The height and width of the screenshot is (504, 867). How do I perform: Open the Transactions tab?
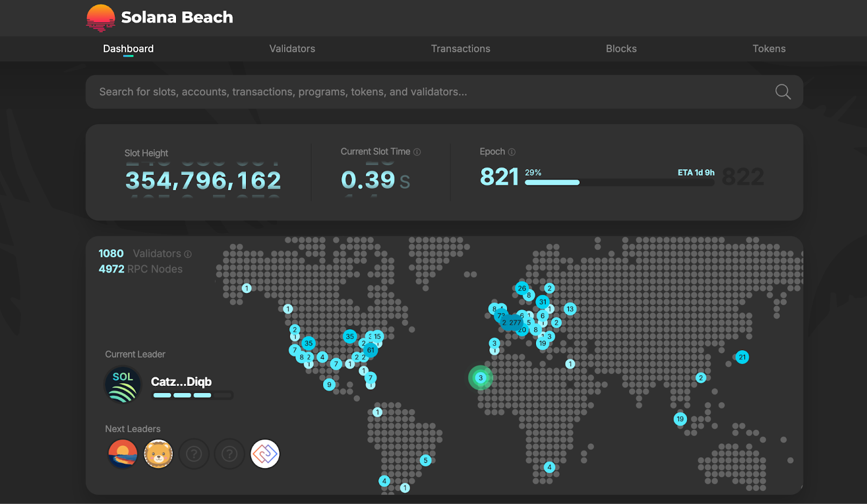tap(460, 48)
